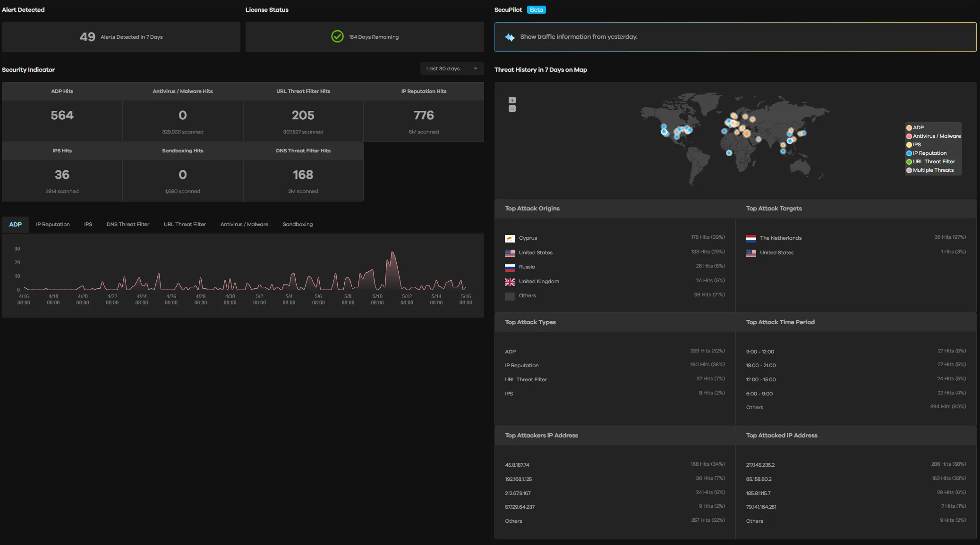
Task: Click the Russia flag icon
Action: point(510,268)
